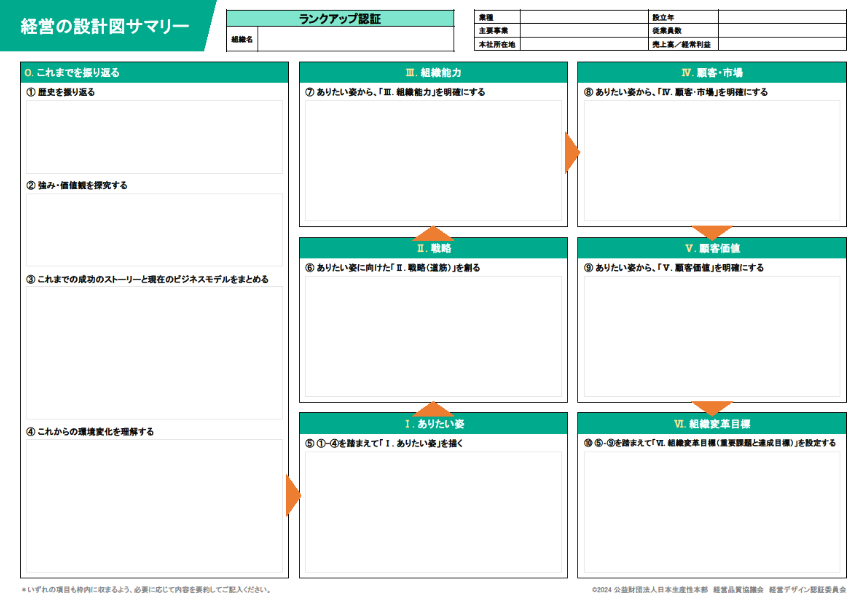Click into the 組織名 entry field
Viewport: 868px width, 614px height.
click(x=356, y=39)
